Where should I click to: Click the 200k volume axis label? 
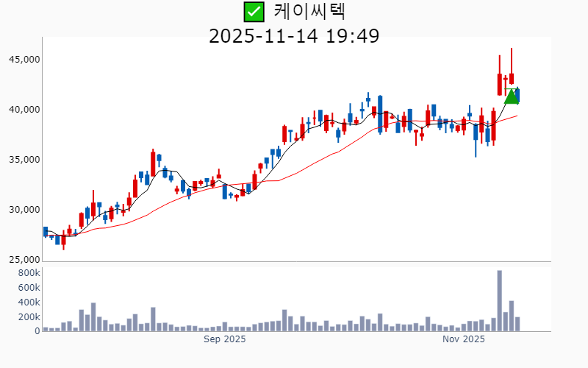(29, 317)
